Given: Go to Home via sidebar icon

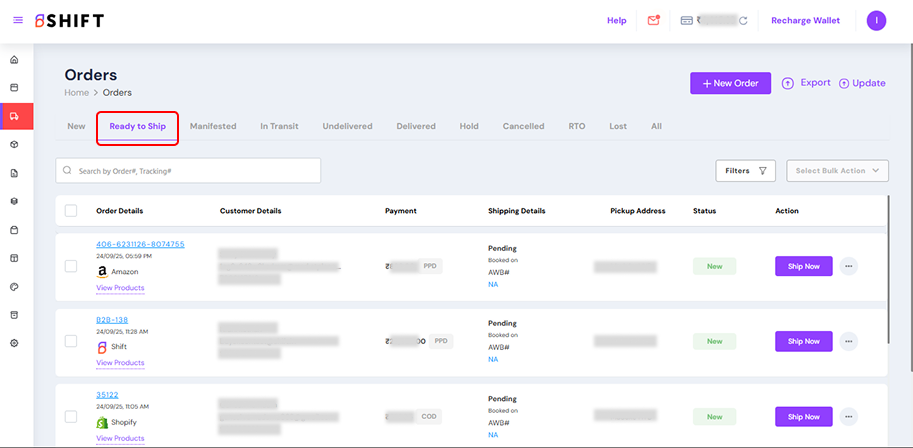Looking at the screenshot, I should pyautogui.click(x=14, y=60).
